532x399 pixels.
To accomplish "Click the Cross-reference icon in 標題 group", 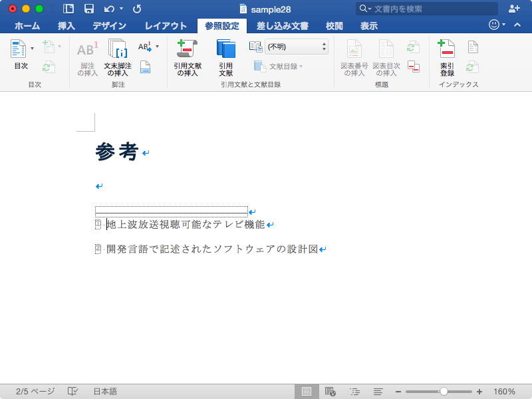I will [x=413, y=66].
